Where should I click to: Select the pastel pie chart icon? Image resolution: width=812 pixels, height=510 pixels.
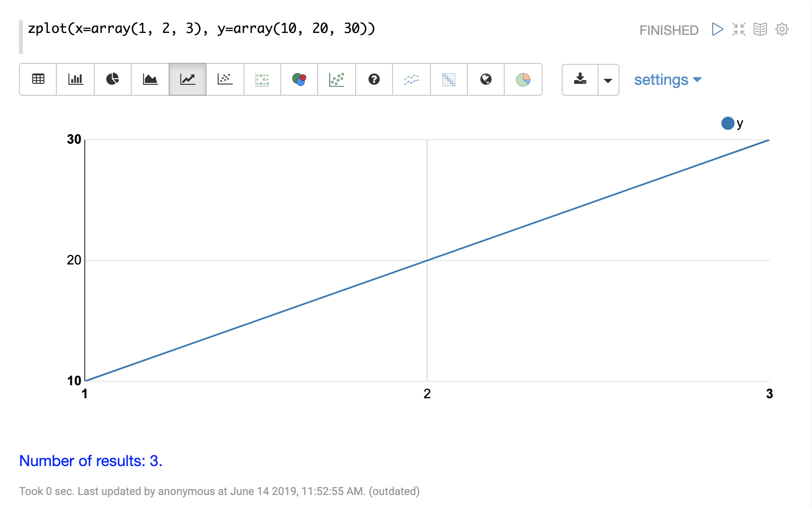click(x=523, y=79)
